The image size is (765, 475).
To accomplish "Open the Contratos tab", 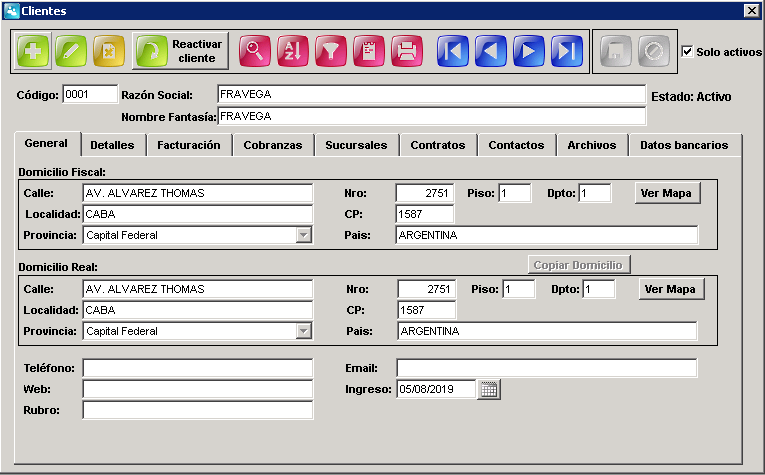I will pyautogui.click(x=438, y=145).
